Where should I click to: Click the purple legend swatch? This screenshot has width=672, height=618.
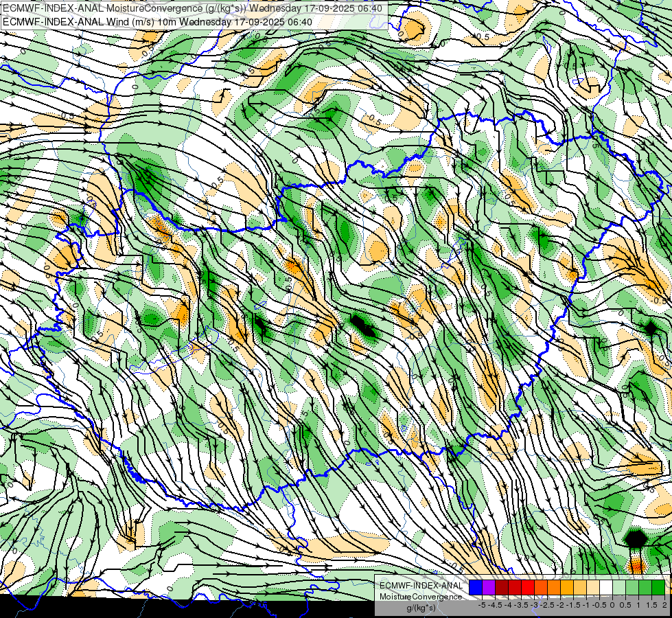(x=489, y=588)
